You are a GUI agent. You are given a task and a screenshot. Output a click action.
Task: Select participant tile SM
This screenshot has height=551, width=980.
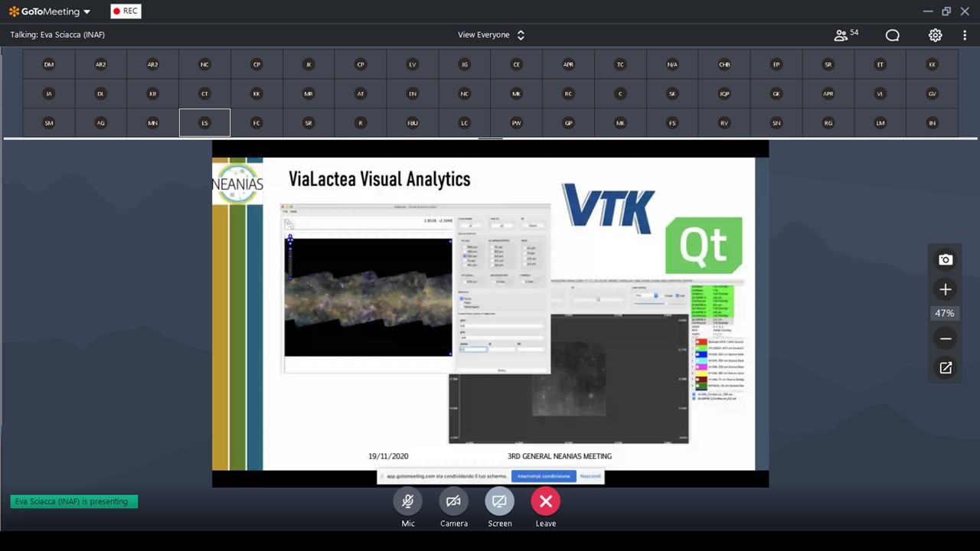coord(49,123)
